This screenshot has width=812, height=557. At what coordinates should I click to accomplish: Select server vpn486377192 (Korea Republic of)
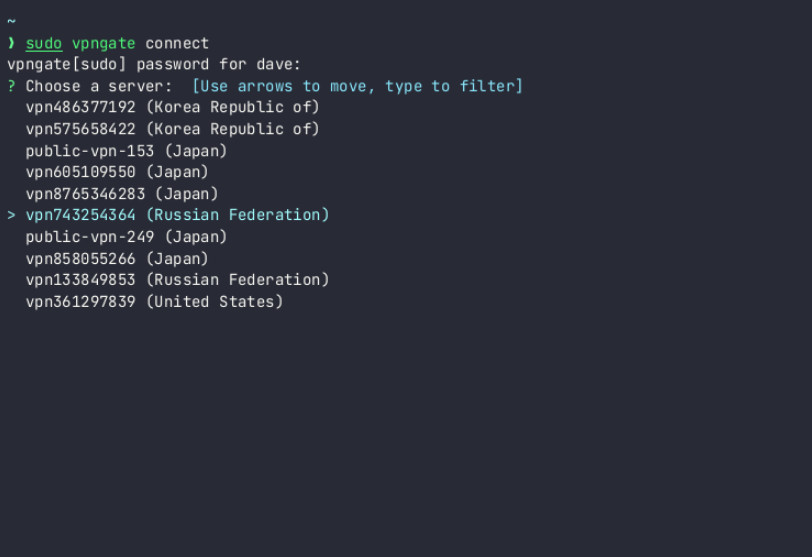click(172, 107)
